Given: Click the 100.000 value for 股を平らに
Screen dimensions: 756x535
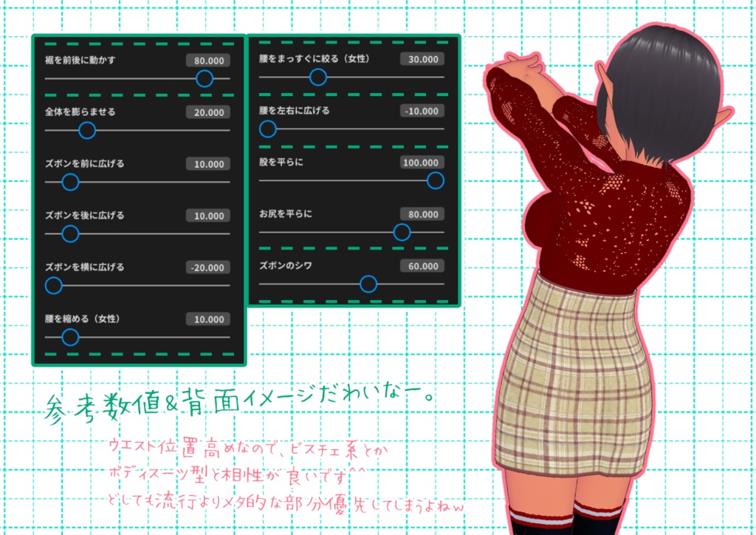Looking at the screenshot, I should (422, 163).
